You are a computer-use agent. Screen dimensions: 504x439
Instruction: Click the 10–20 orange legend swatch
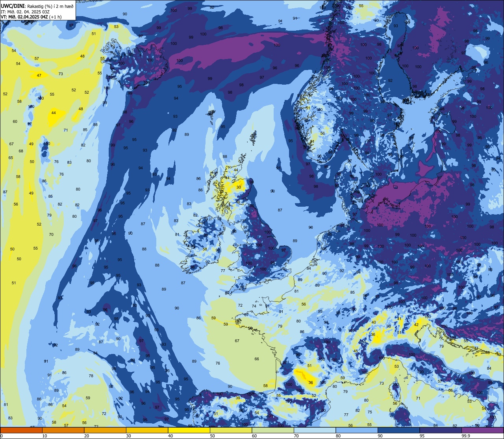pyautogui.click(x=63, y=430)
